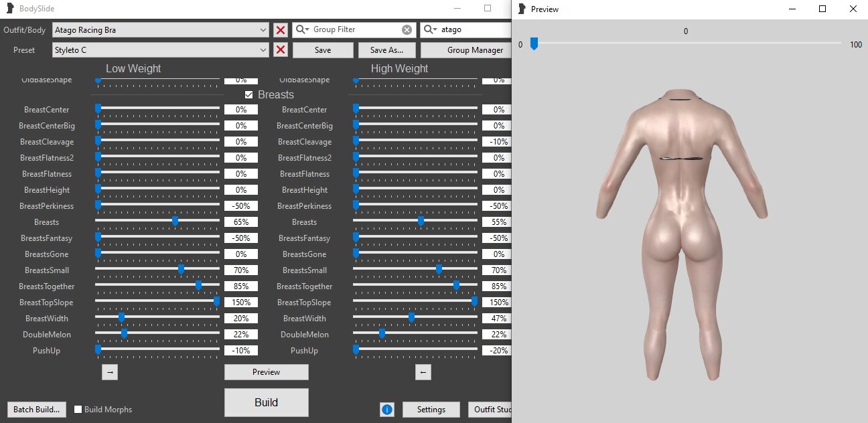Viewport: 868px width, 423px height.
Task: Click the High Weight BreastCleavage -10% value box
Action: [497, 142]
